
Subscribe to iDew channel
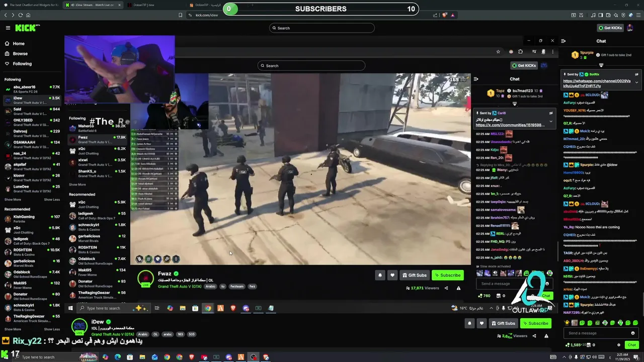[535, 323]
